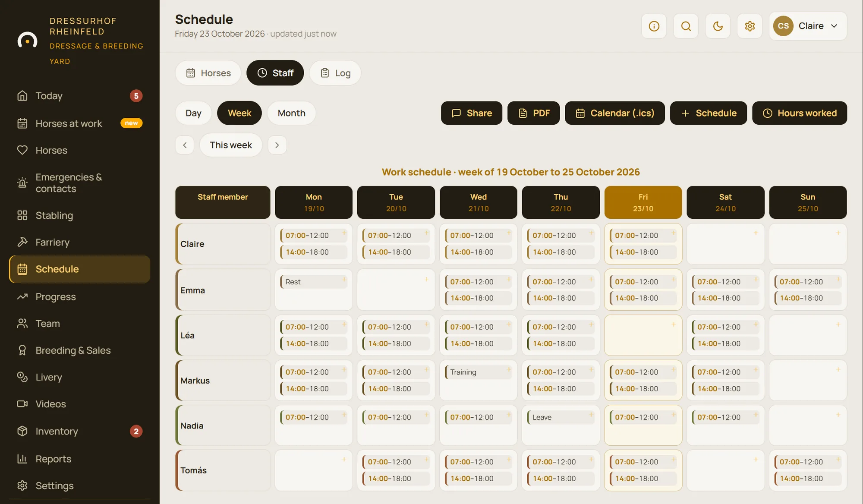Open Inventory section
Image resolution: width=863 pixels, height=504 pixels.
[80, 431]
